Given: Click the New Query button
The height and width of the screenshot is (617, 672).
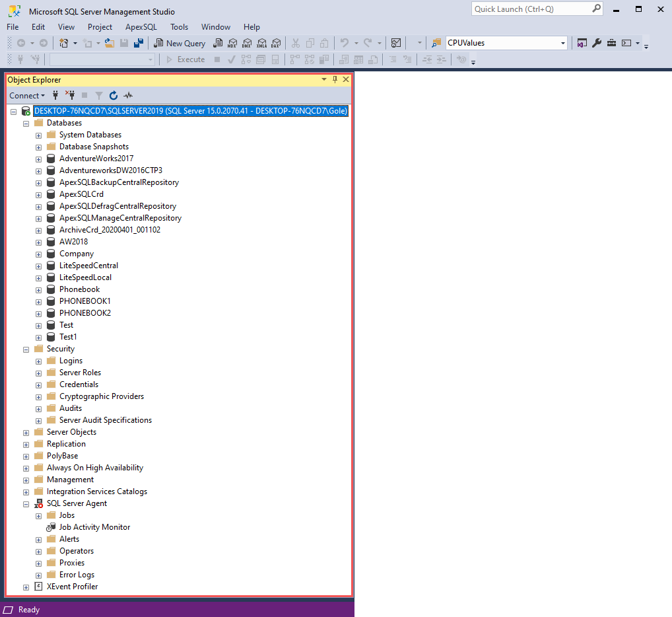Looking at the screenshot, I should pos(180,43).
